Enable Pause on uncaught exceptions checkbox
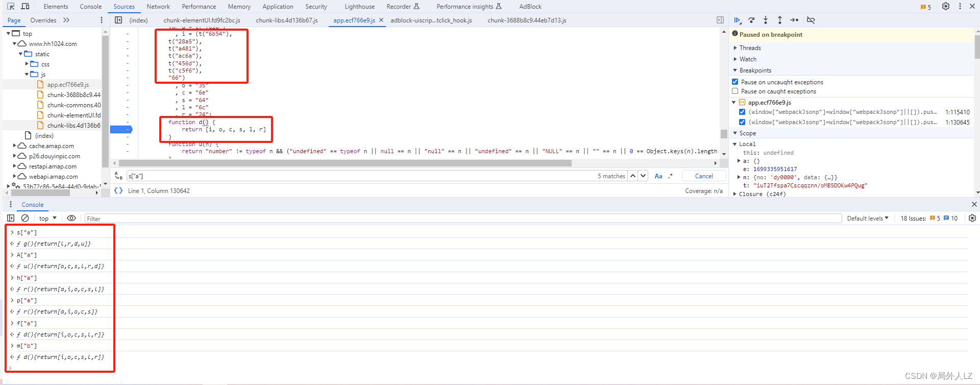Viewport: 980px width, 385px height. pos(735,82)
